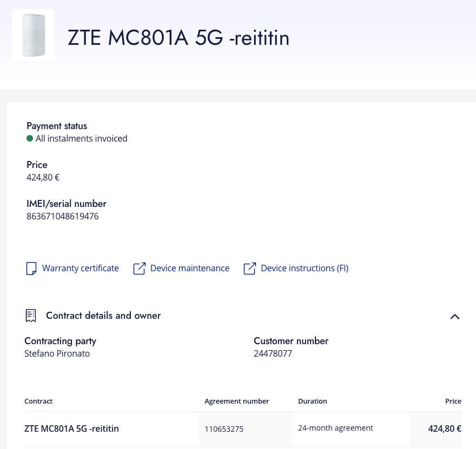Click the Duration column header
The image size is (476, 449).
click(312, 401)
